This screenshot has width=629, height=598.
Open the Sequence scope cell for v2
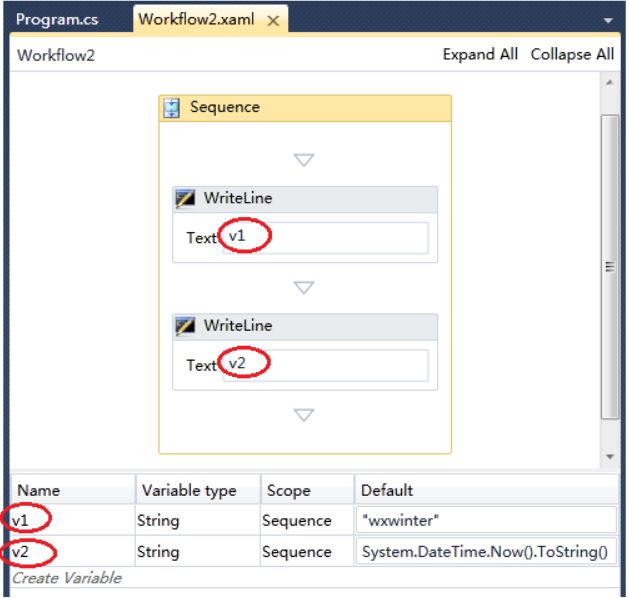[307, 552]
